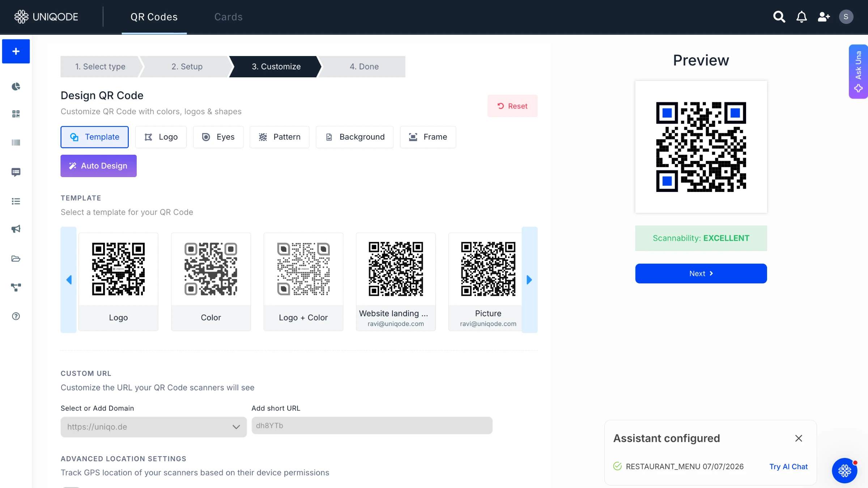Viewport: 868px width, 488px height.
Task: Open notifications bell
Action: coord(801,17)
